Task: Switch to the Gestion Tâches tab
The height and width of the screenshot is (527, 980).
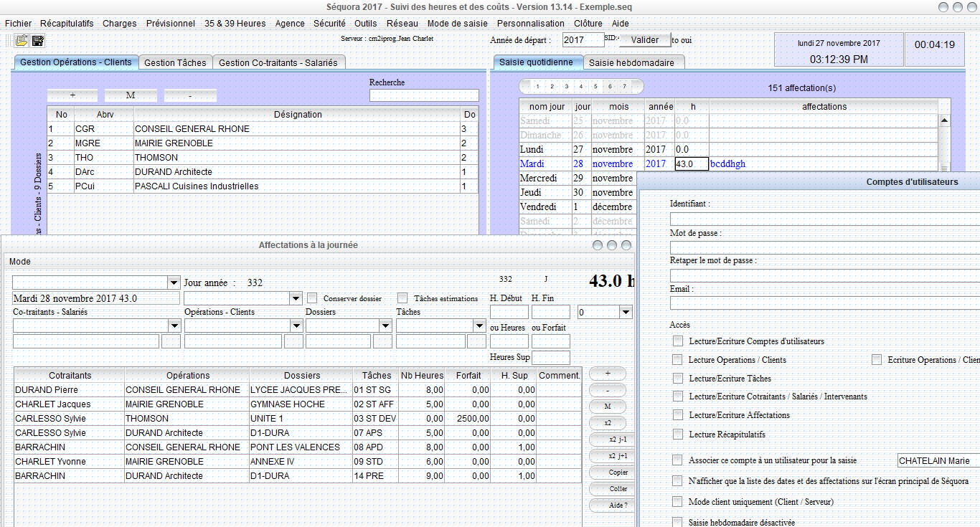Action: [x=175, y=62]
